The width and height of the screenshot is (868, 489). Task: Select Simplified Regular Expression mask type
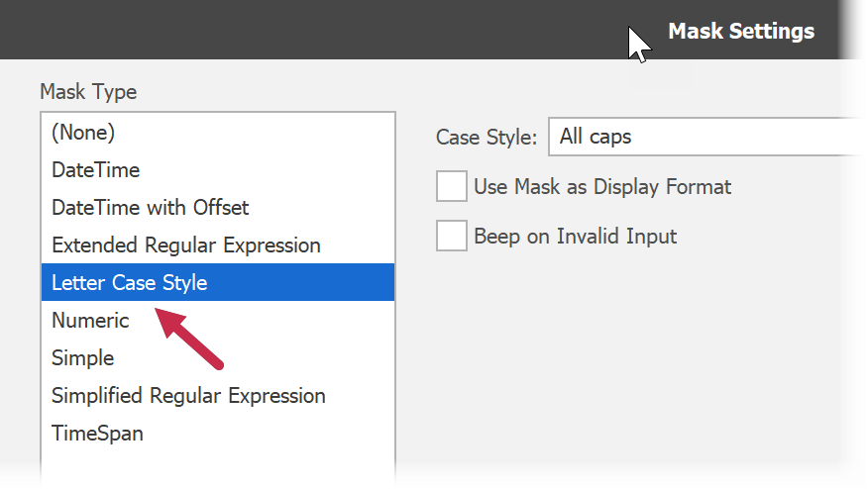(x=188, y=395)
